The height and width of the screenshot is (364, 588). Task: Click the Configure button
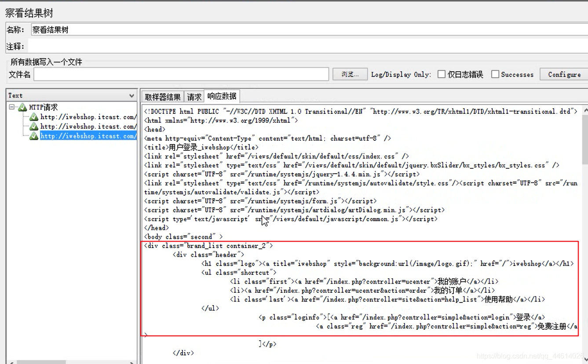[564, 74]
